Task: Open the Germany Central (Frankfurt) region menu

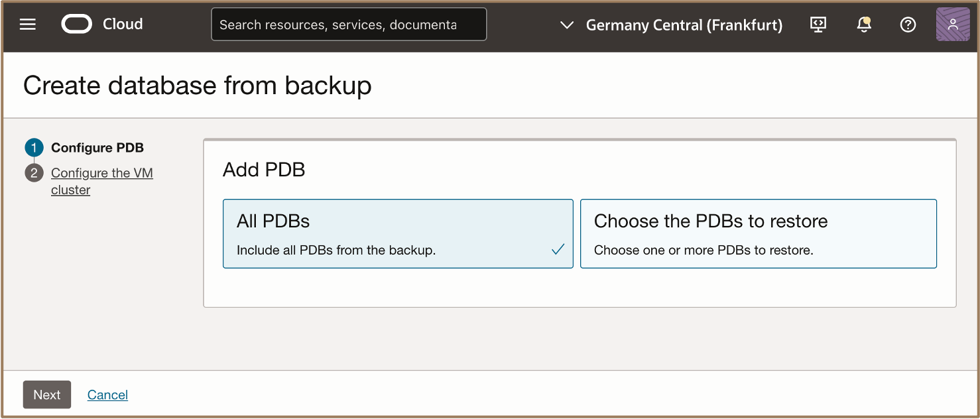Action: click(684, 25)
